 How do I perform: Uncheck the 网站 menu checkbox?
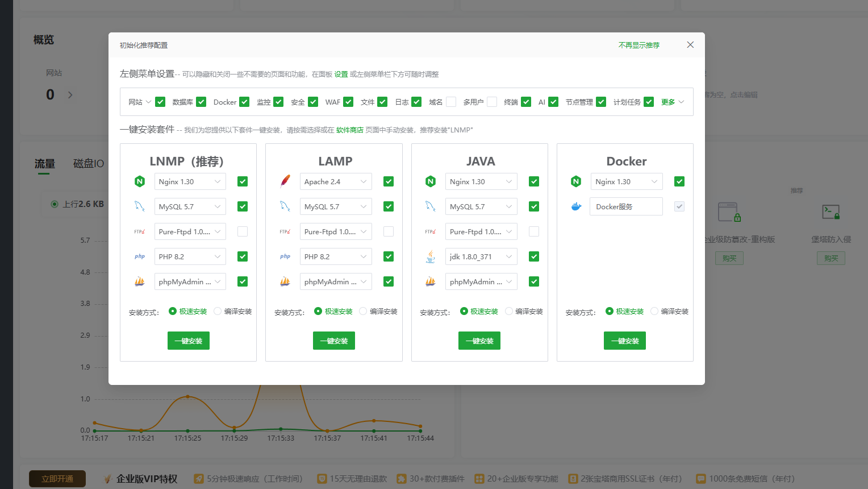coord(160,102)
